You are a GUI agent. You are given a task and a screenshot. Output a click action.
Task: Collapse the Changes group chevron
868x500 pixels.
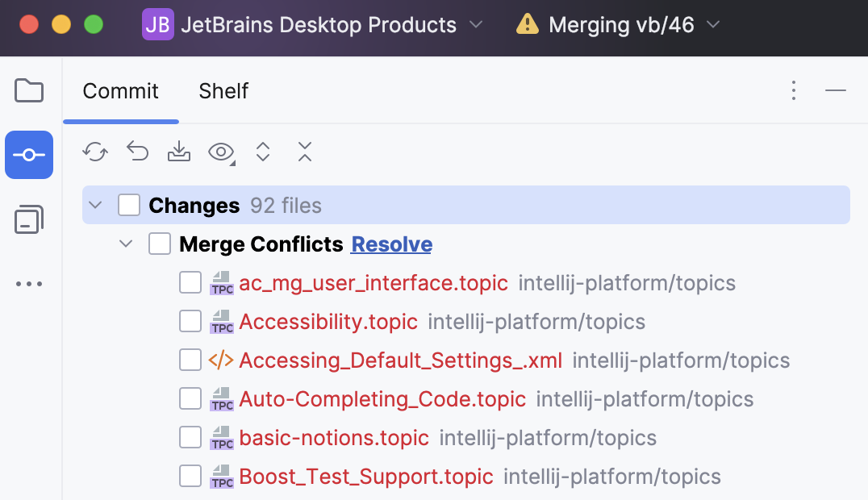coord(94,205)
